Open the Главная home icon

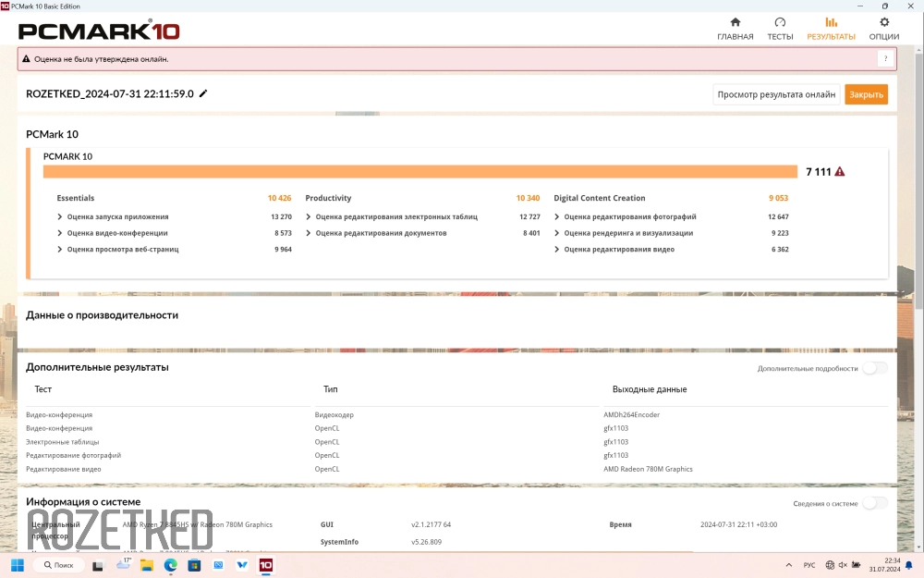[735, 23]
